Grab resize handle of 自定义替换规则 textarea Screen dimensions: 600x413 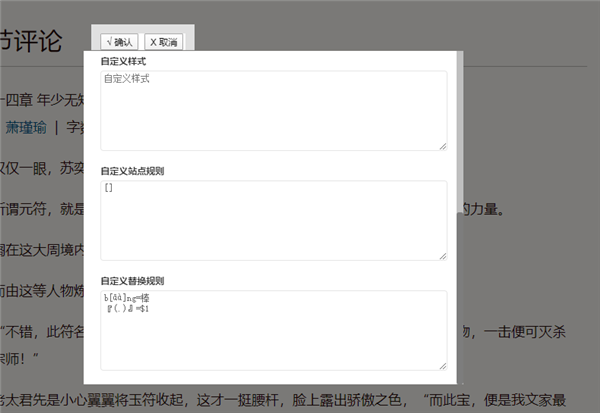click(x=443, y=366)
